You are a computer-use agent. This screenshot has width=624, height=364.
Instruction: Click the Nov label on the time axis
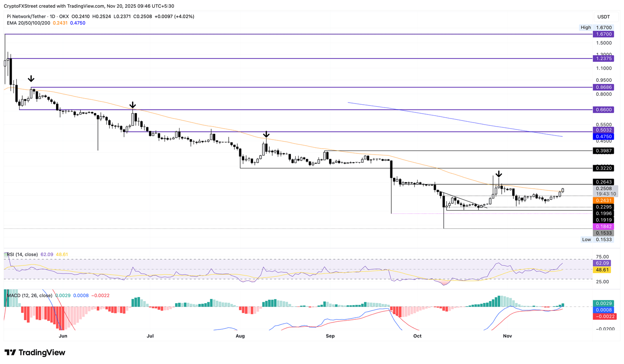507,336
